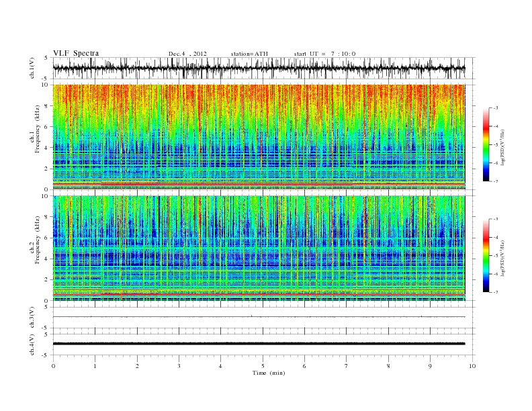Click the ch.2 color bar "log(PSD)(V²/Hz)" label
This screenshot has height=411, width=532.
coord(502,258)
